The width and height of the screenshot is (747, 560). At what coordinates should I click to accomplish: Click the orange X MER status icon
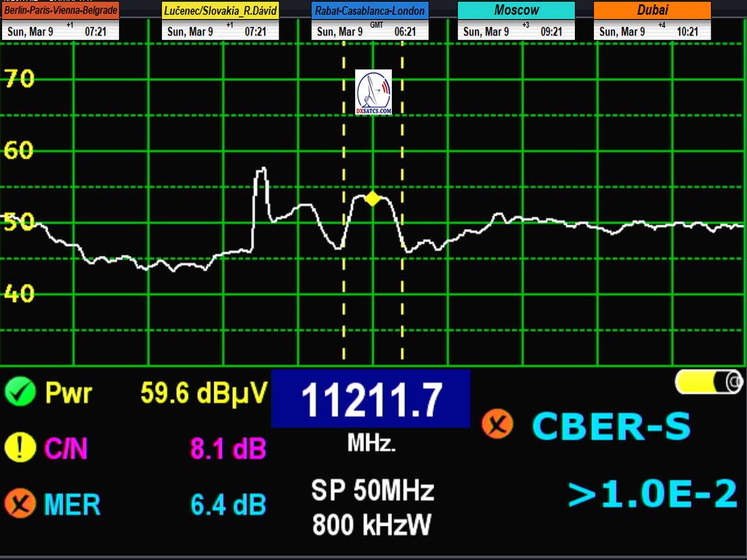tap(20, 503)
